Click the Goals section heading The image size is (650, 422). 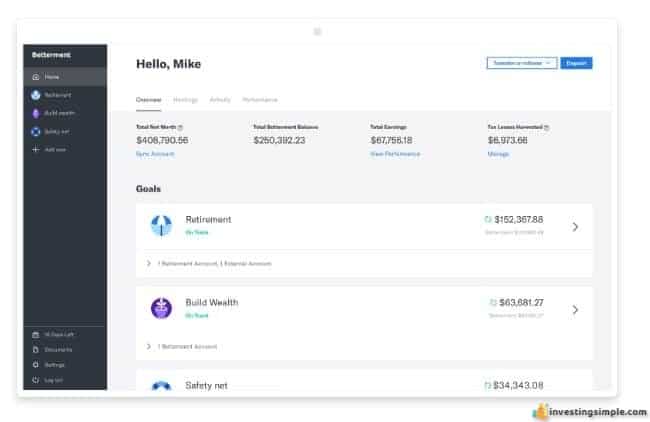click(x=148, y=189)
